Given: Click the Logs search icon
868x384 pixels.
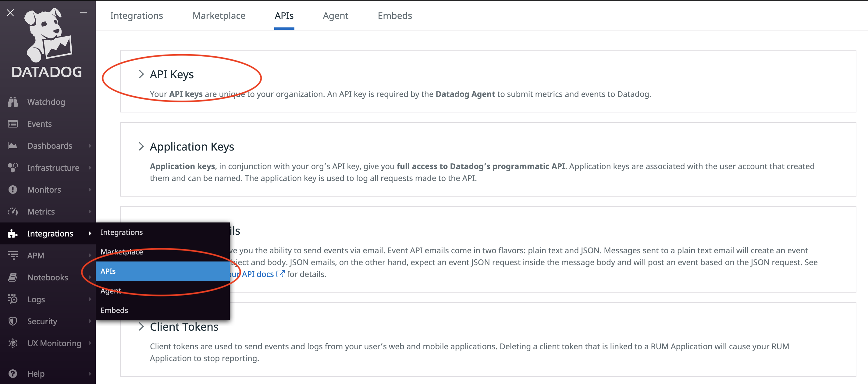Looking at the screenshot, I should 13,299.
